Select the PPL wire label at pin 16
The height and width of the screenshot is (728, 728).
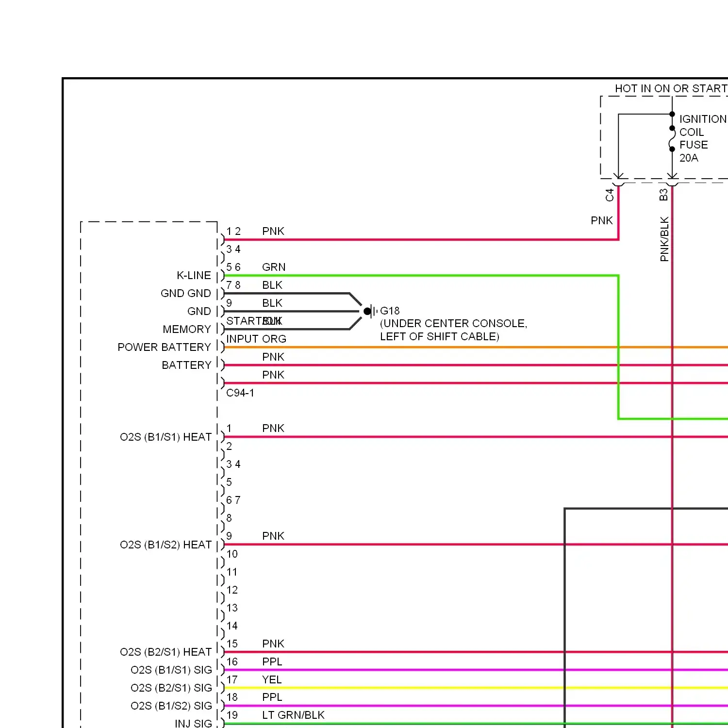tap(272, 662)
